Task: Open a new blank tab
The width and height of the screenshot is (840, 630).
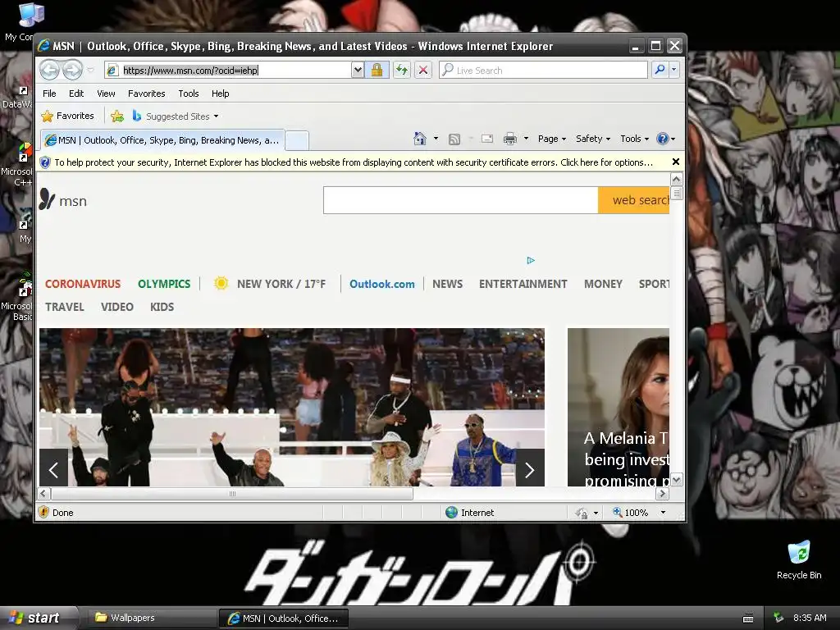Action: (x=297, y=141)
